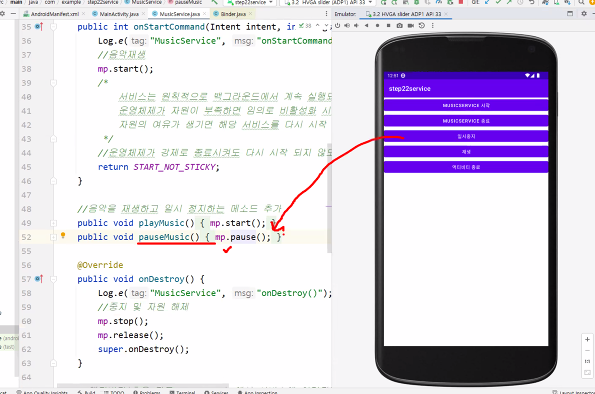Collapse block comment at line 39
Viewport: 595px width, 394px height.
pyautogui.click(x=54, y=83)
